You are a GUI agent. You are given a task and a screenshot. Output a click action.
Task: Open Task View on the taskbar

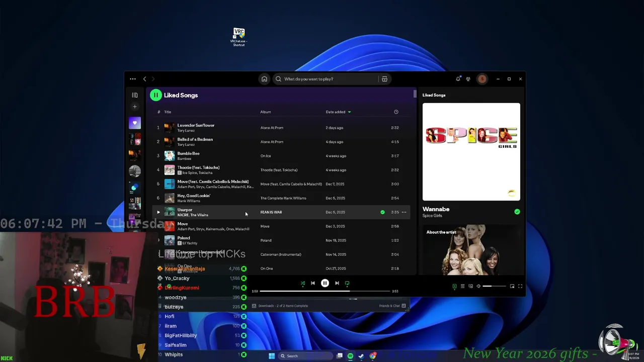[340, 356]
